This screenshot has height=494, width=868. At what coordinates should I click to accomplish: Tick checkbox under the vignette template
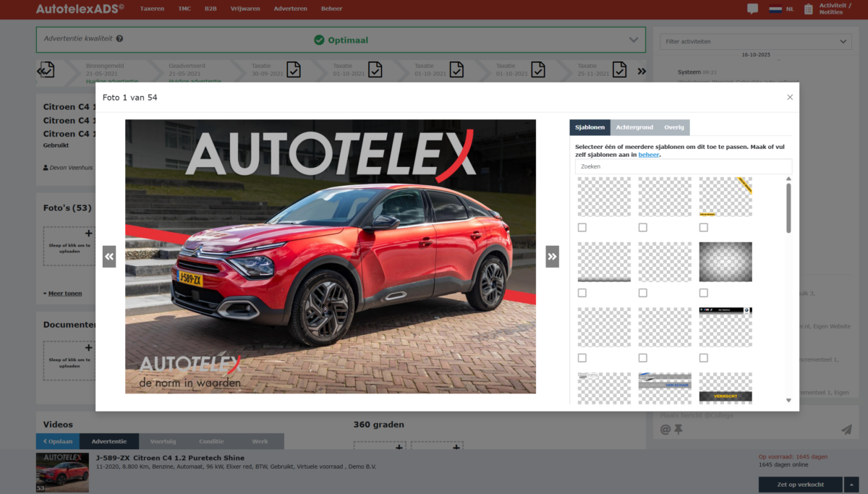pyautogui.click(x=704, y=293)
